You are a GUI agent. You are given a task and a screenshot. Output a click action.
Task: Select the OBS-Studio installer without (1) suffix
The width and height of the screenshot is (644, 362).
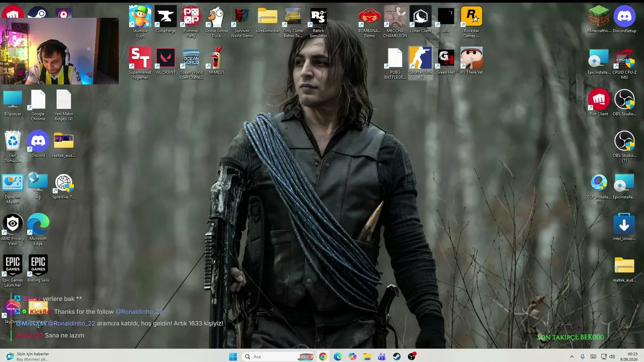(x=624, y=103)
